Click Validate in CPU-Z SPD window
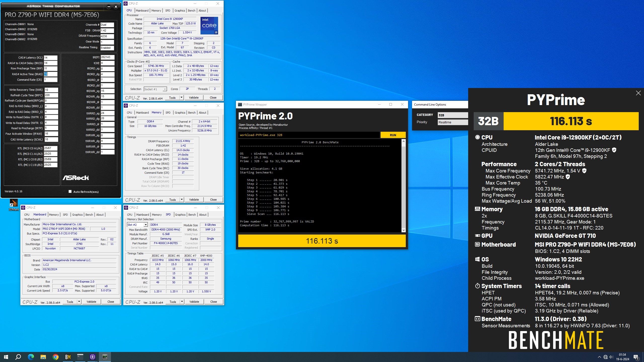 click(x=194, y=302)
